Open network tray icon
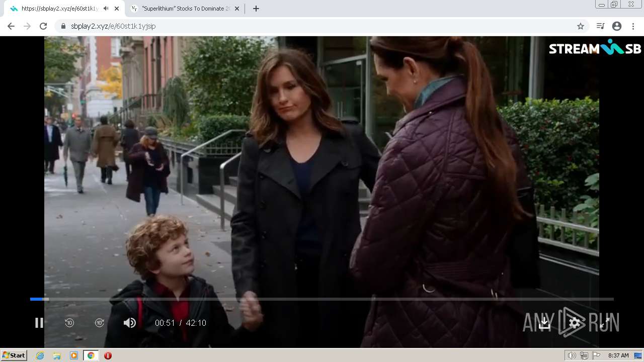 pyautogui.click(x=584, y=355)
